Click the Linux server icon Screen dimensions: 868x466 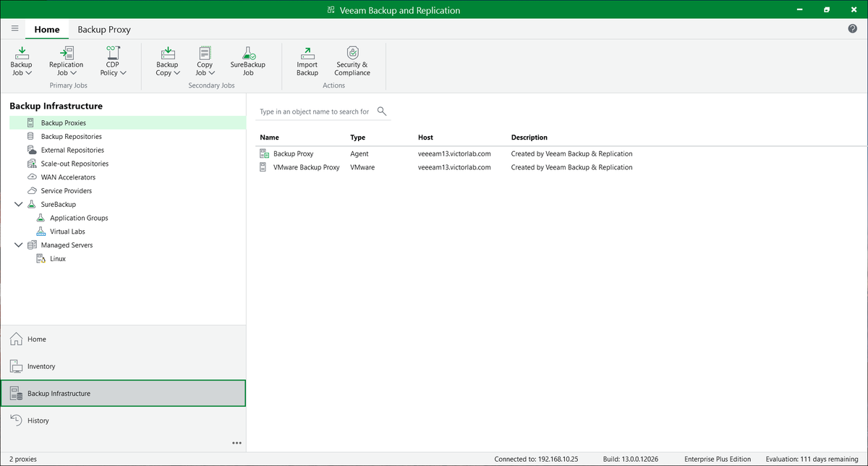coord(41,258)
